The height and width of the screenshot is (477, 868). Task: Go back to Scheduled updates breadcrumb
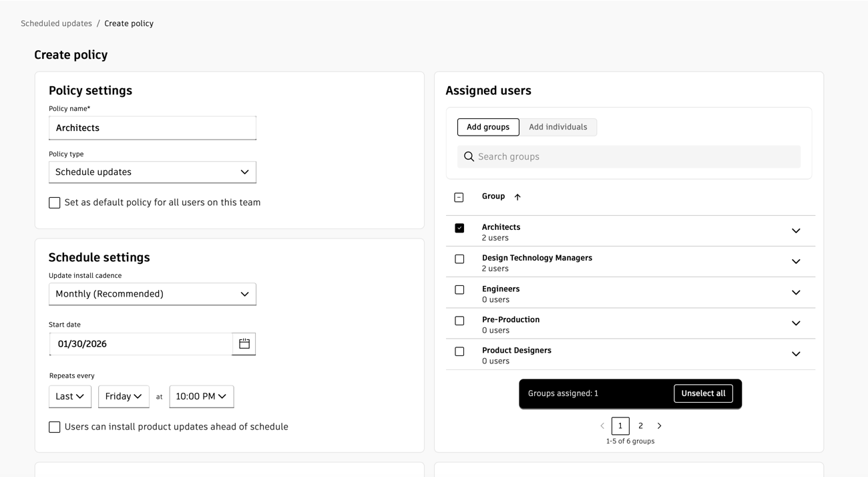point(56,23)
